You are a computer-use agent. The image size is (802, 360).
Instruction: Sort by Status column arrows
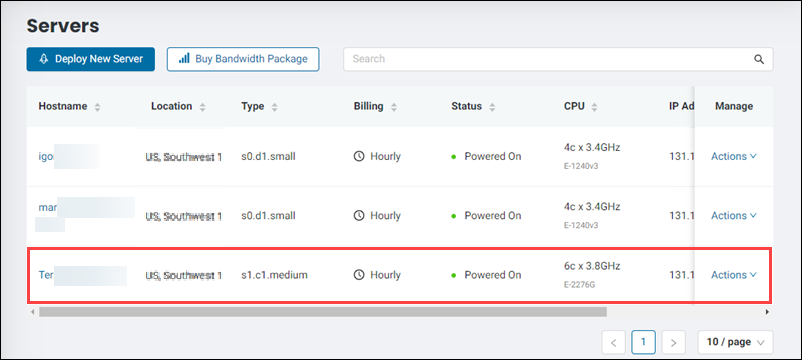click(492, 107)
